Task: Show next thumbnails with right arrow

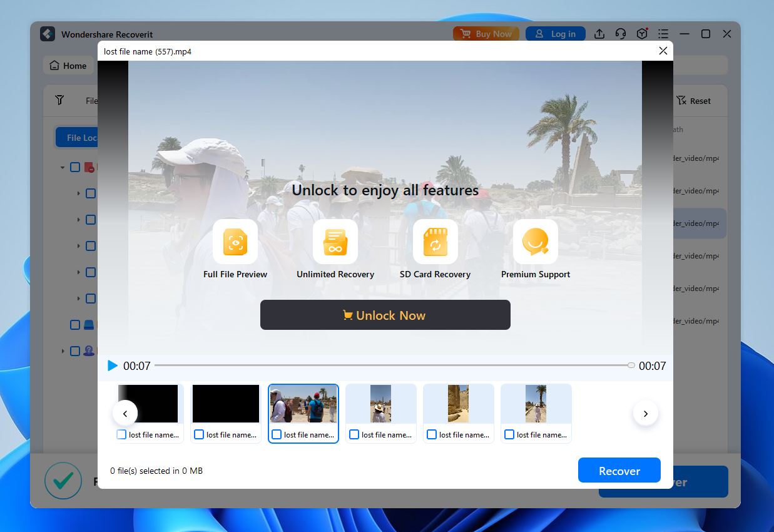Action: [646, 413]
